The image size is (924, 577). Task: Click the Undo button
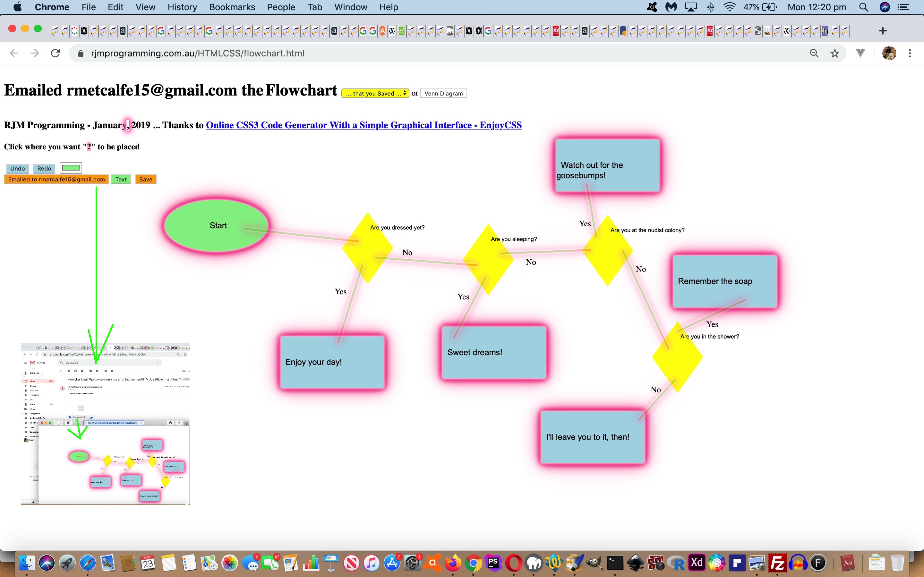[17, 168]
